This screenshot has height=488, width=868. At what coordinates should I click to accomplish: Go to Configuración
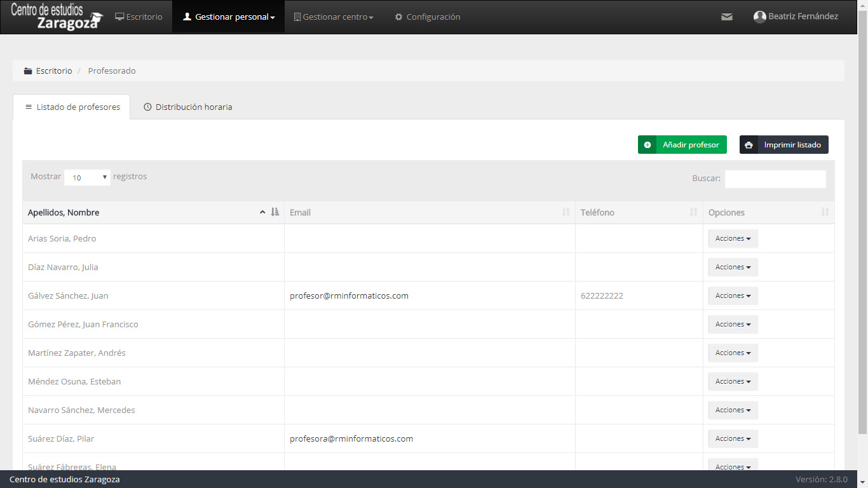click(x=427, y=17)
